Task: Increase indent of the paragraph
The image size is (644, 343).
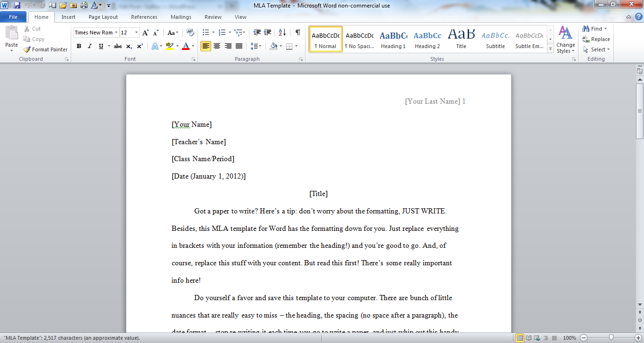Action: [x=268, y=33]
